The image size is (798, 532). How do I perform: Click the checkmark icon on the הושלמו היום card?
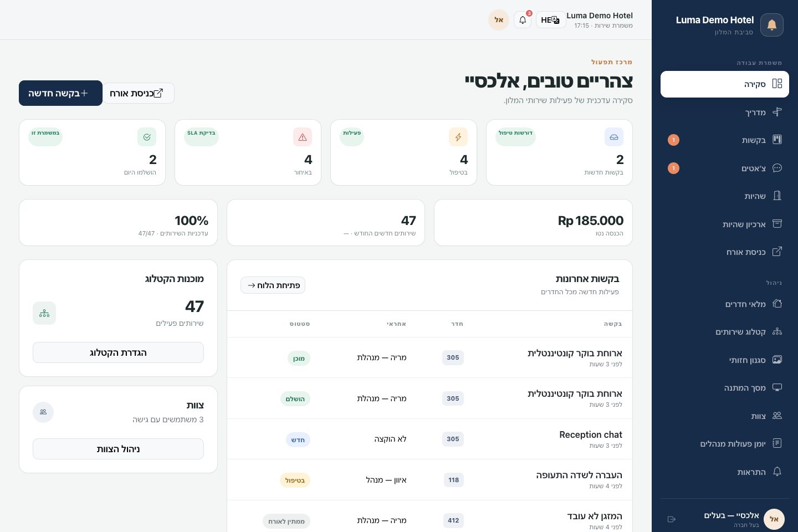(147, 137)
